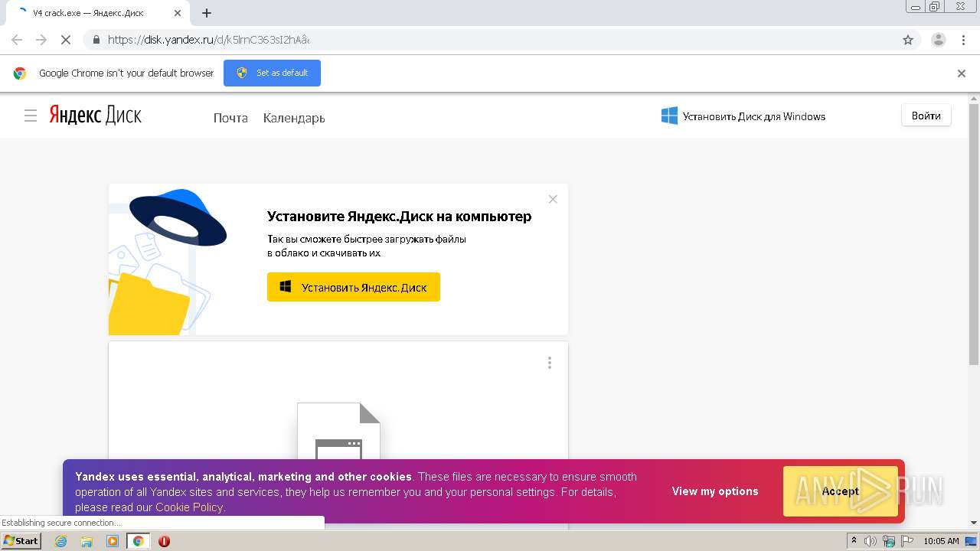Close the V4 crack.exe tab

pyautogui.click(x=178, y=13)
